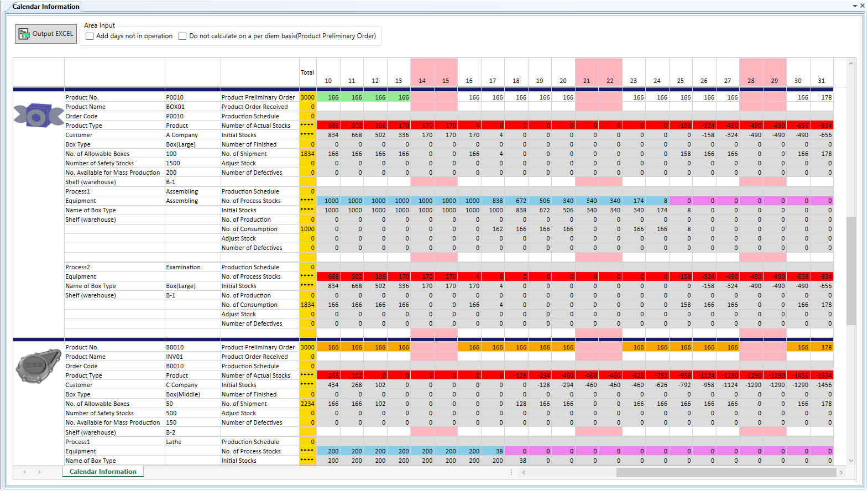Click the horizontal scrollbar thumb
The width and height of the screenshot is (868, 491).
point(726,472)
